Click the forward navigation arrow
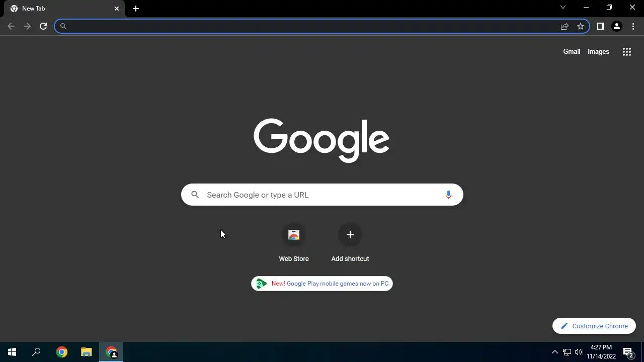This screenshot has width=644, height=362. tap(27, 26)
